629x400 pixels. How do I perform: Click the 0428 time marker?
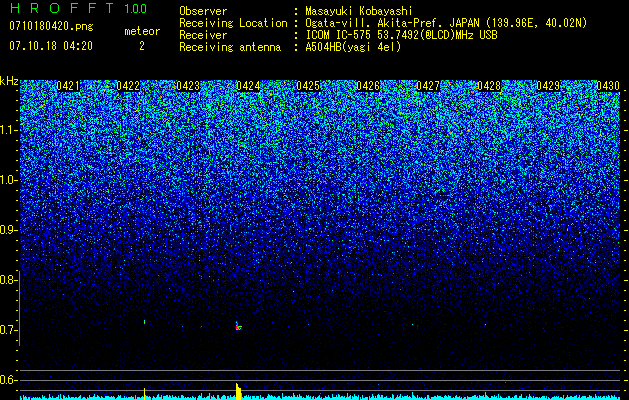click(489, 86)
